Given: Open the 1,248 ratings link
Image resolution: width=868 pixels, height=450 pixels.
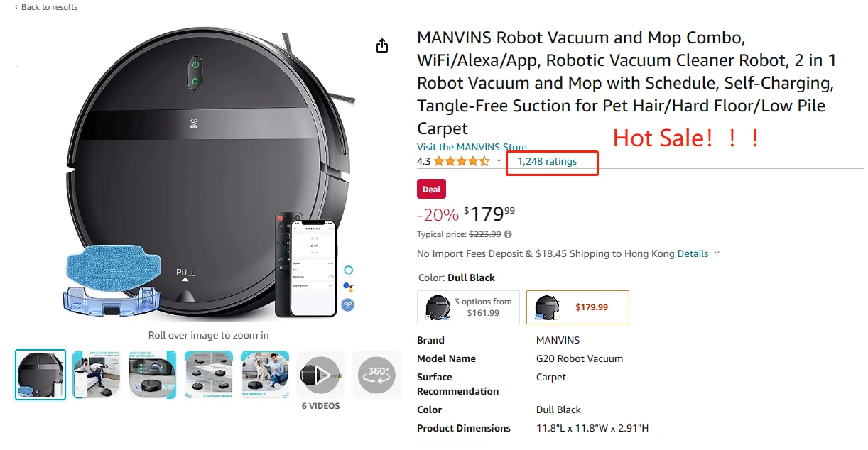Looking at the screenshot, I should tap(547, 161).
